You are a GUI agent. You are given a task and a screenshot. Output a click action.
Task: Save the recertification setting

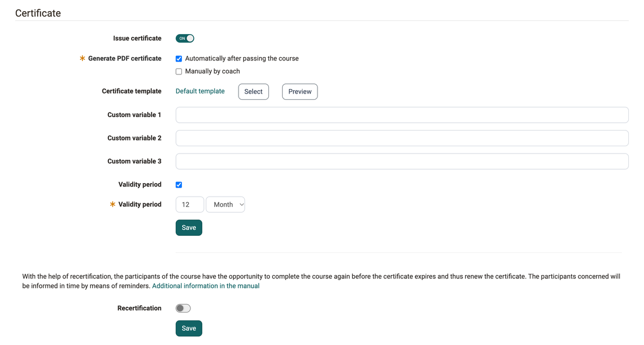tap(189, 328)
